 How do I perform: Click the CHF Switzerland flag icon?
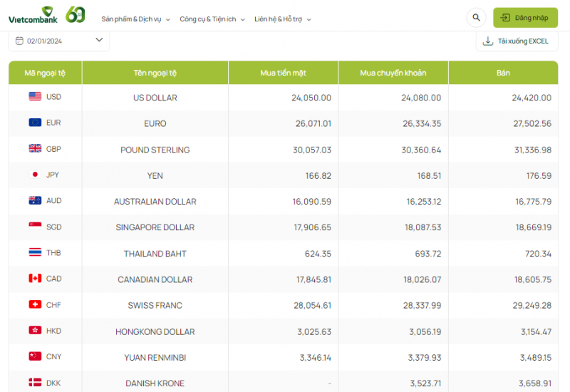(35, 304)
